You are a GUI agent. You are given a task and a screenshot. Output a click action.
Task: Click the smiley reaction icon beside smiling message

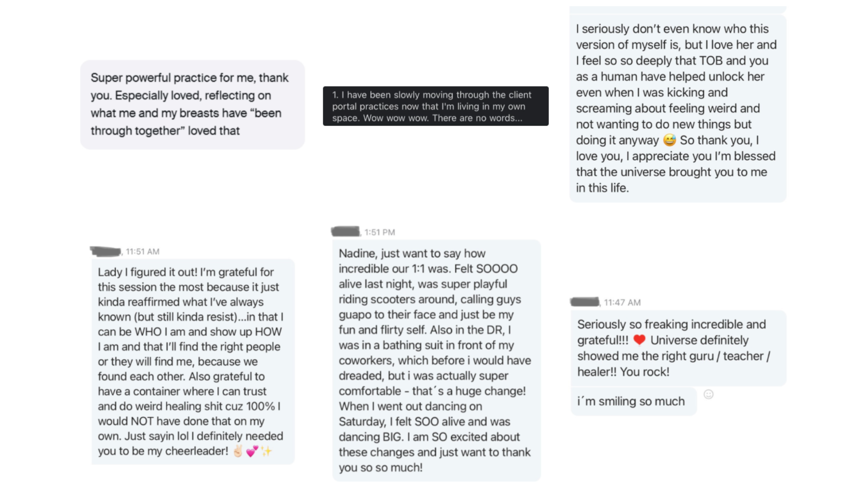coord(708,394)
